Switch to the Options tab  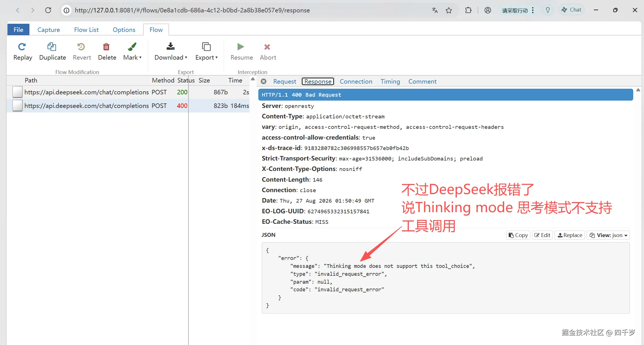click(x=124, y=30)
